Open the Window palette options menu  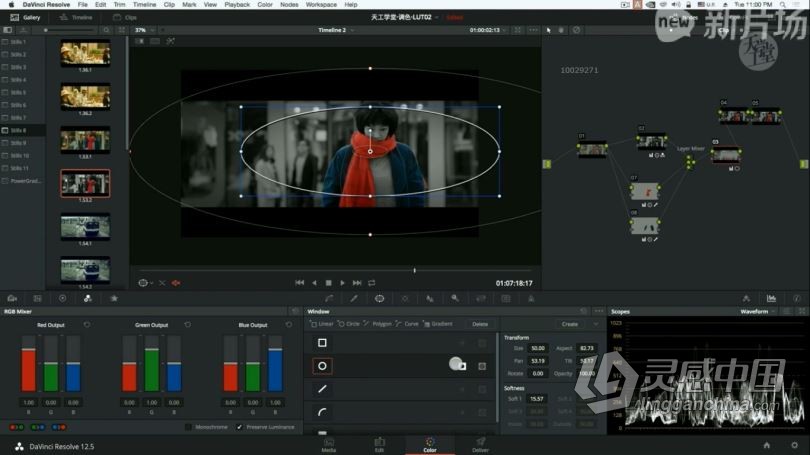[599, 311]
